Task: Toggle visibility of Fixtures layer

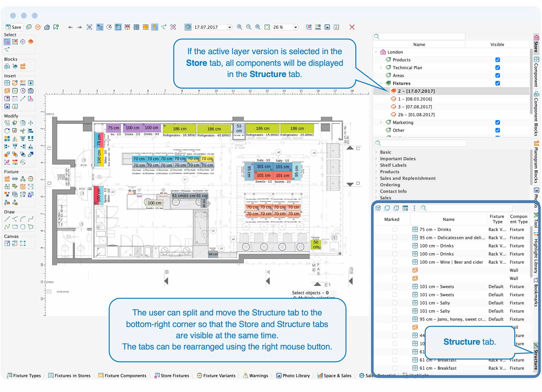Action: pyautogui.click(x=498, y=83)
